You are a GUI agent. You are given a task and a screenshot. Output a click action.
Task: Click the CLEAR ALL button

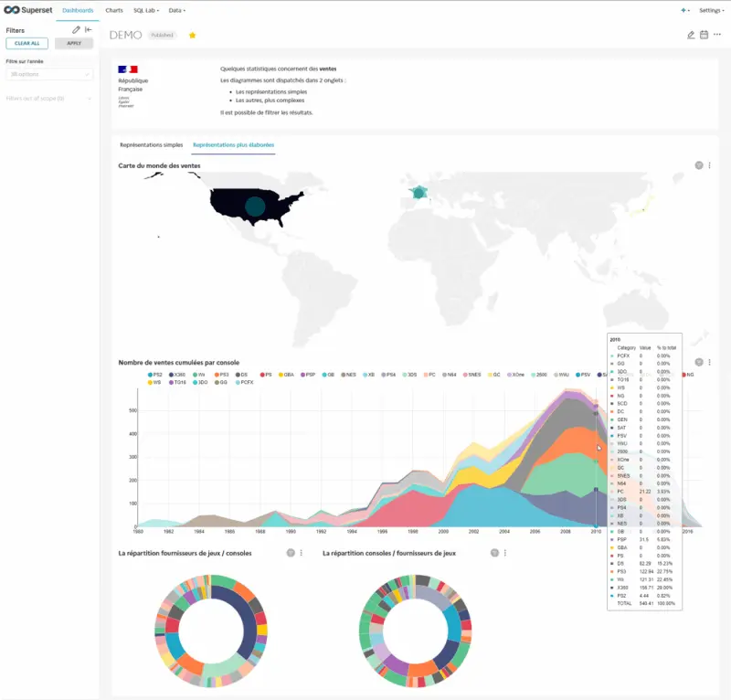coord(27,43)
